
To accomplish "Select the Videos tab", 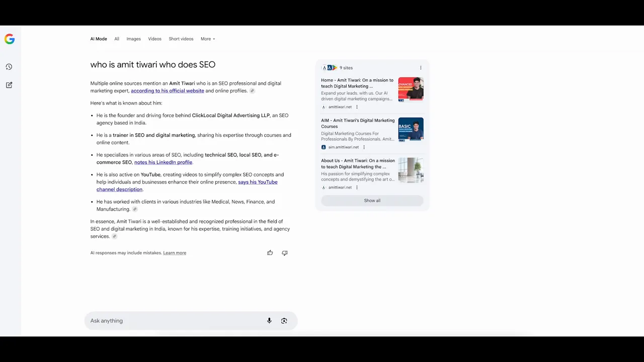I will click(x=154, y=39).
